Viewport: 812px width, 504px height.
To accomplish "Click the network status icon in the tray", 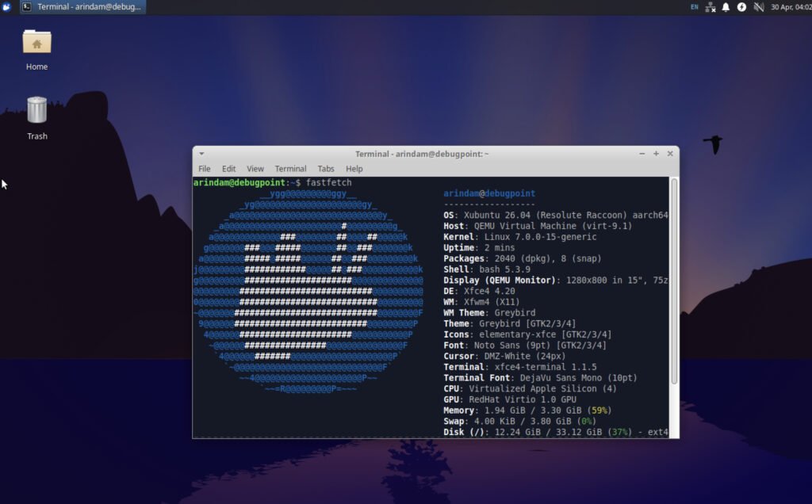I will tap(710, 6).
